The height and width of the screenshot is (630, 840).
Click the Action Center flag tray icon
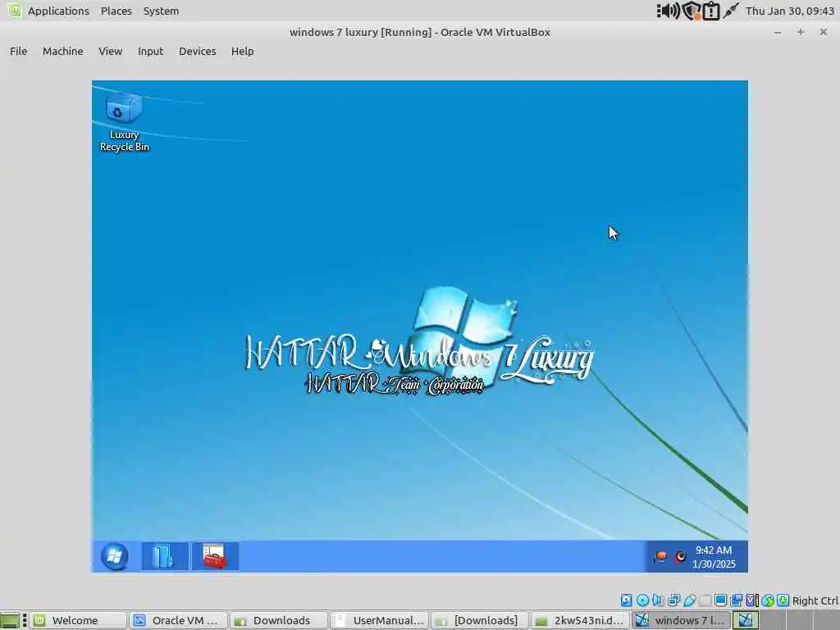[x=660, y=557]
